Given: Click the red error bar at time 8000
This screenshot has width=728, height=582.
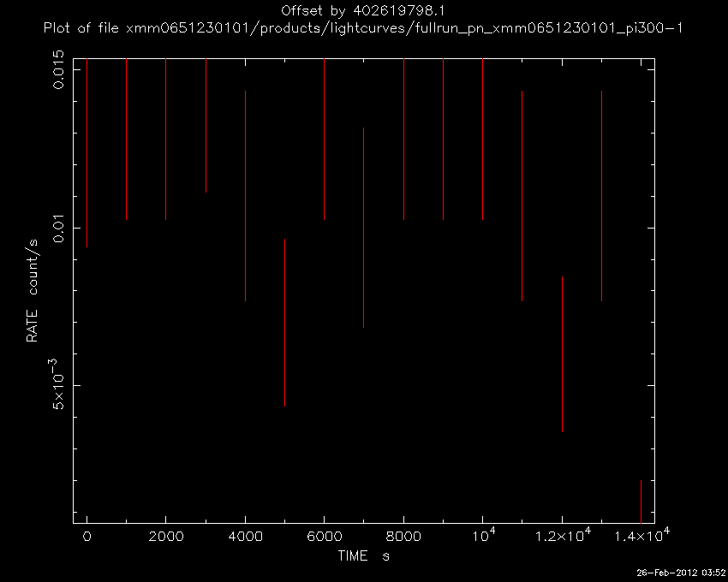Looking at the screenshot, I should pos(404,140).
